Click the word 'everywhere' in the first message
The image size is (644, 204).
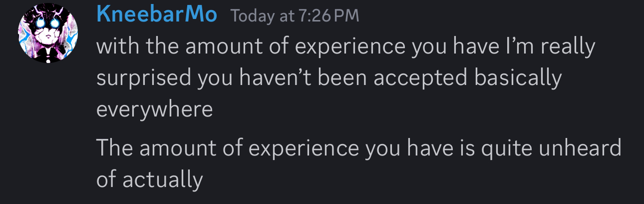pyautogui.click(x=154, y=109)
